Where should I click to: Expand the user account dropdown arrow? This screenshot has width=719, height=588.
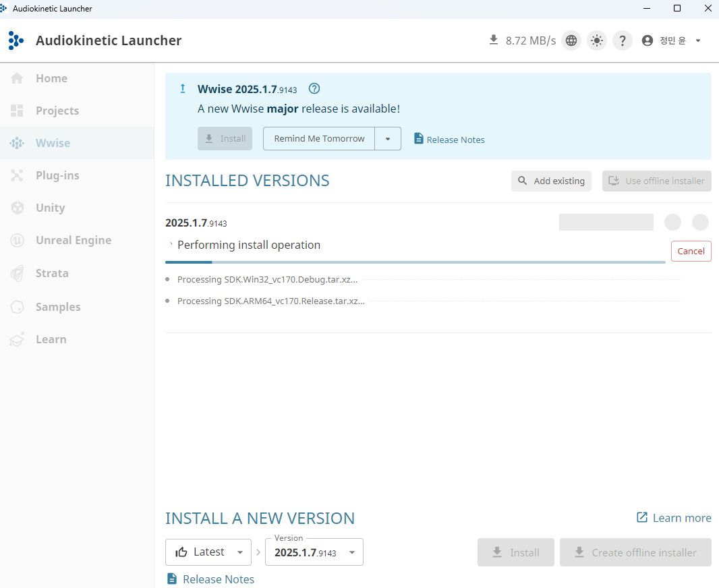[x=698, y=40]
